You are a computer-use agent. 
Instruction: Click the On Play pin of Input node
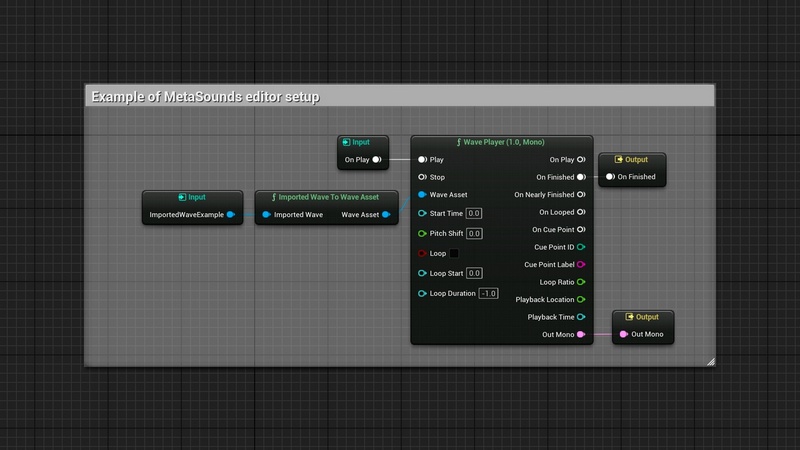(377, 159)
